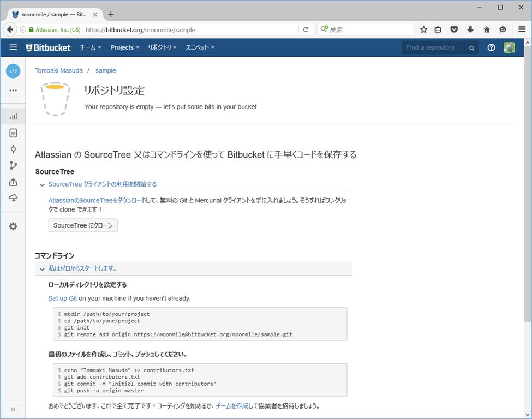The height and width of the screenshot is (419, 532).
Task: Open the Branches icon in sidebar
Action: pyautogui.click(x=13, y=166)
